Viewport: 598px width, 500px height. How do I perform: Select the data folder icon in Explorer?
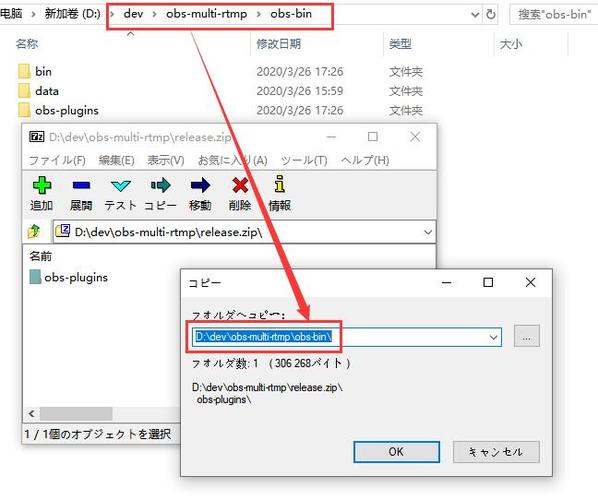pyautogui.click(x=24, y=91)
